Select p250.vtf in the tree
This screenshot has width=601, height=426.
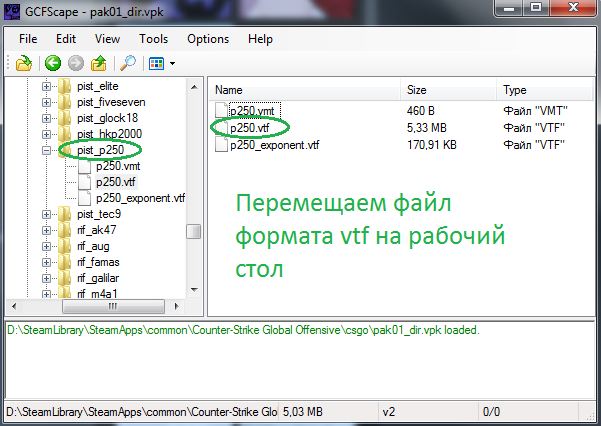(116, 182)
